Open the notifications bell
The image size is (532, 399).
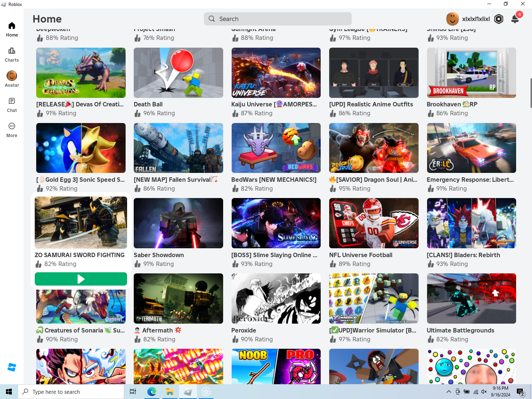coord(515,19)
